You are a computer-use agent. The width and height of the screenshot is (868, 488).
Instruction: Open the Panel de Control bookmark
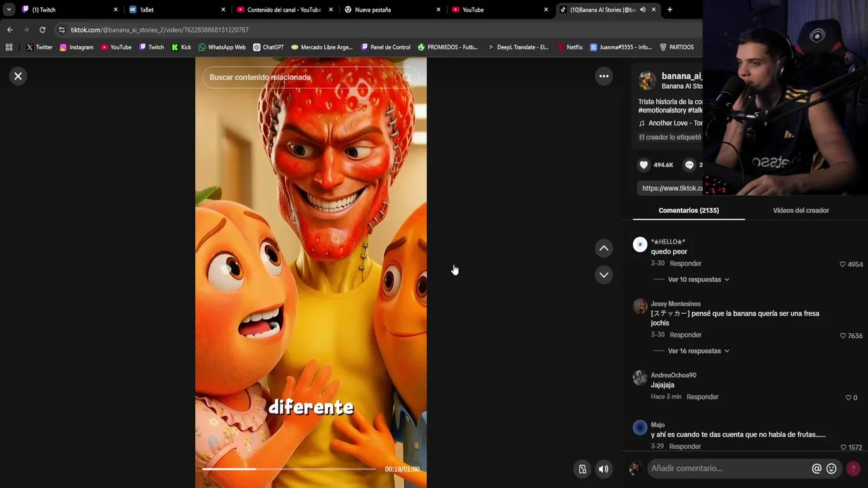coord(385,47)
